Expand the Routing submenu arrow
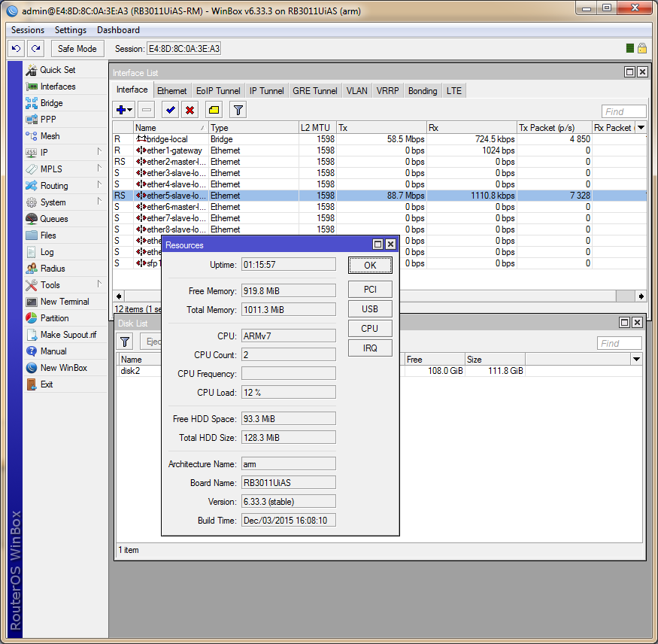This screenshot has height=644, width=658. (x=99, y=186)
